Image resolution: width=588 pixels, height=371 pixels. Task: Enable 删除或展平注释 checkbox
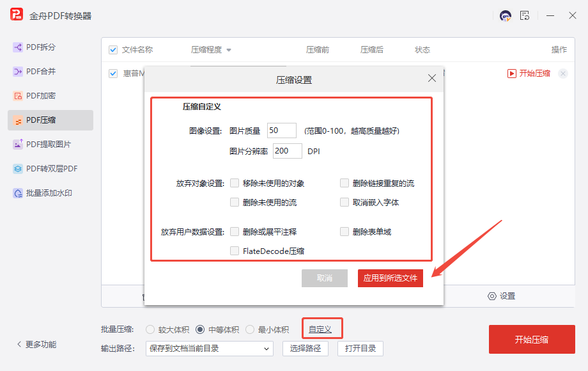(x=235, y=232)
